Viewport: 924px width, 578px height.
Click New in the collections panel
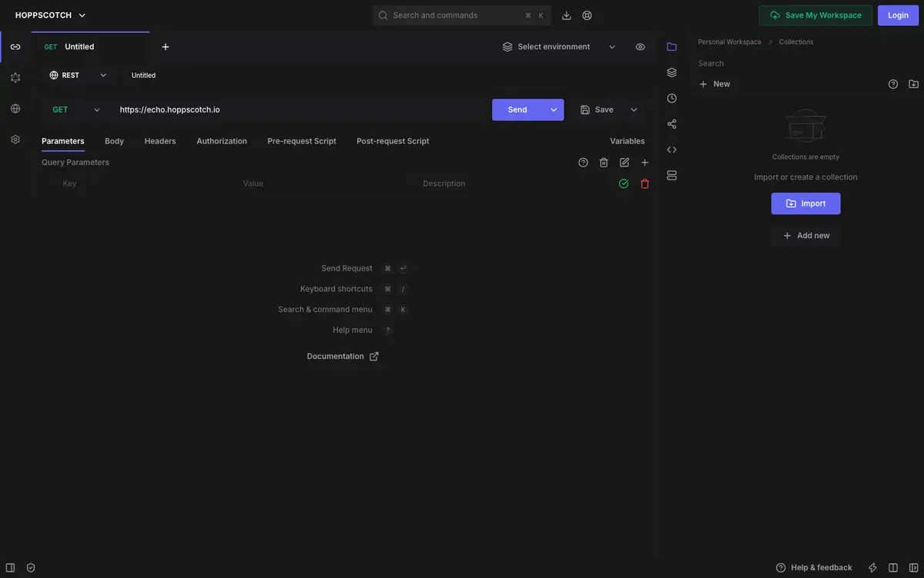pos(715,84)
